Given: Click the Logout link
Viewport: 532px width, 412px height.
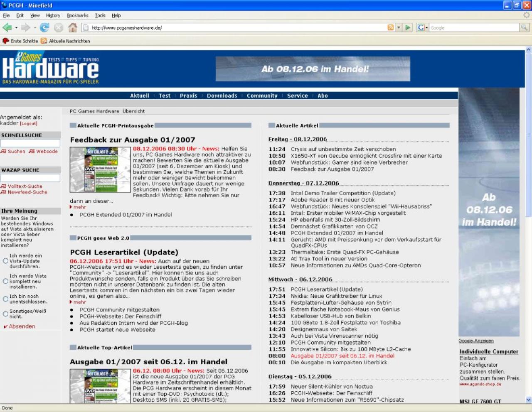Looking at the screenshot, I should coord(29,124).
